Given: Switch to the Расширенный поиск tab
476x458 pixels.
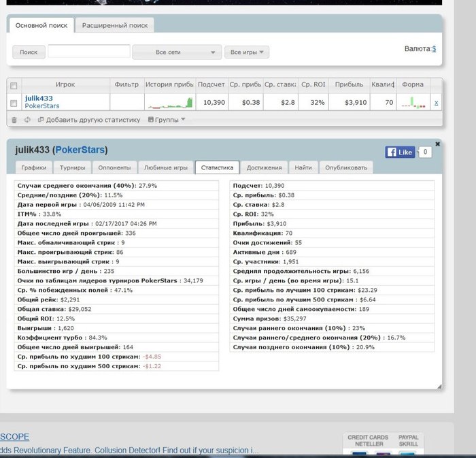Looking at the screenshot, I should [x=115, y=25].
